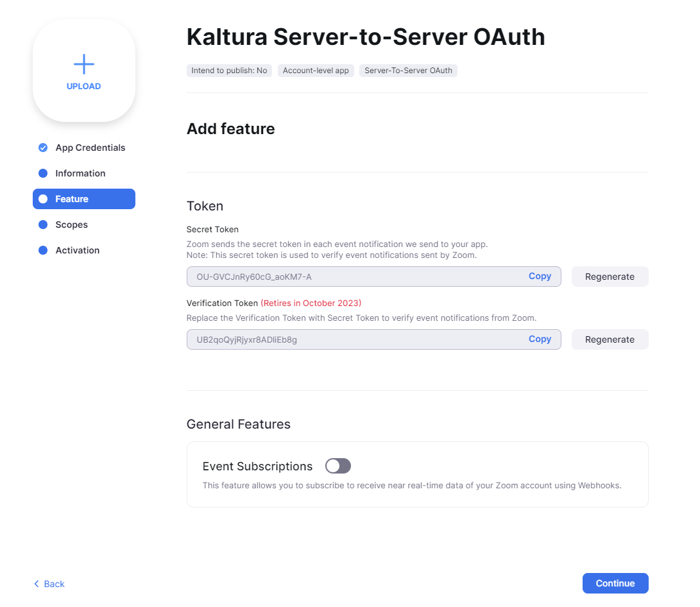Regenerate the Secret Token
This screenshot has width=700, height=607.
(610, 277)
